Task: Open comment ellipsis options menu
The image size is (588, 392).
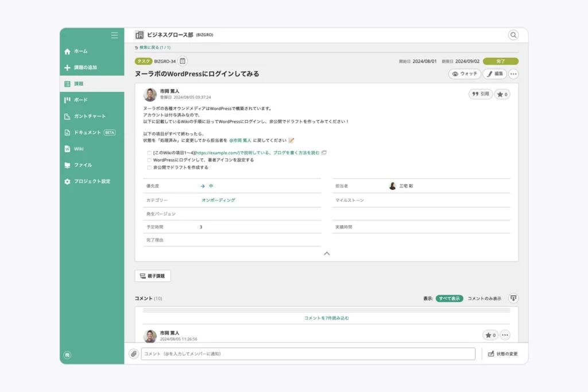Action: pyautogui.click(x=505, y=335)
